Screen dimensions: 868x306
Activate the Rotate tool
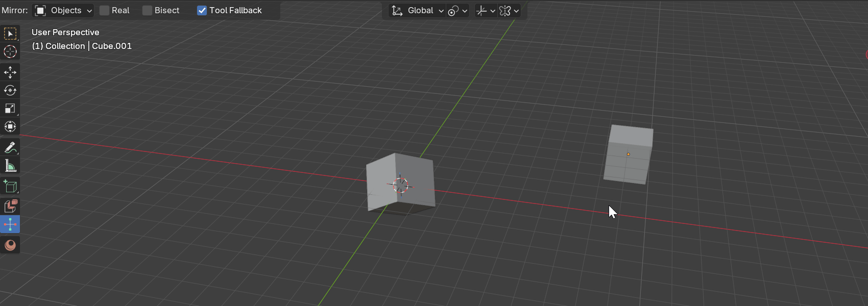pyautogui.click(x=10, y=90)
